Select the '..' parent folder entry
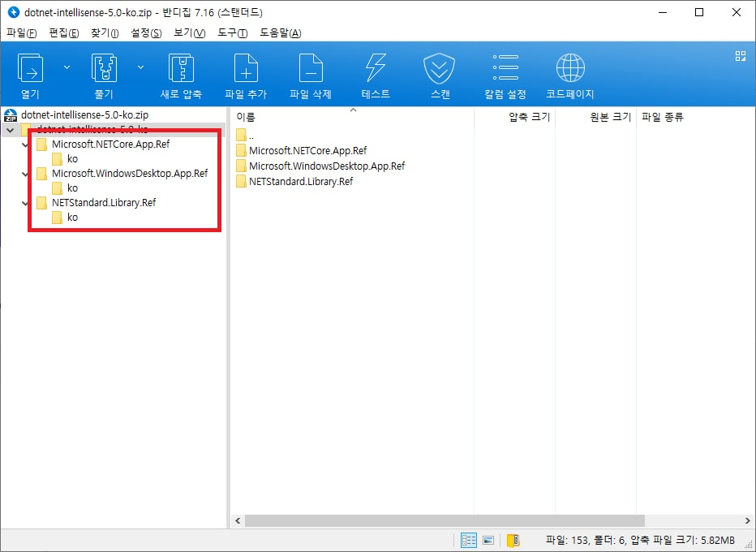This screenshot has width=756, height=552. click(246, 136)
